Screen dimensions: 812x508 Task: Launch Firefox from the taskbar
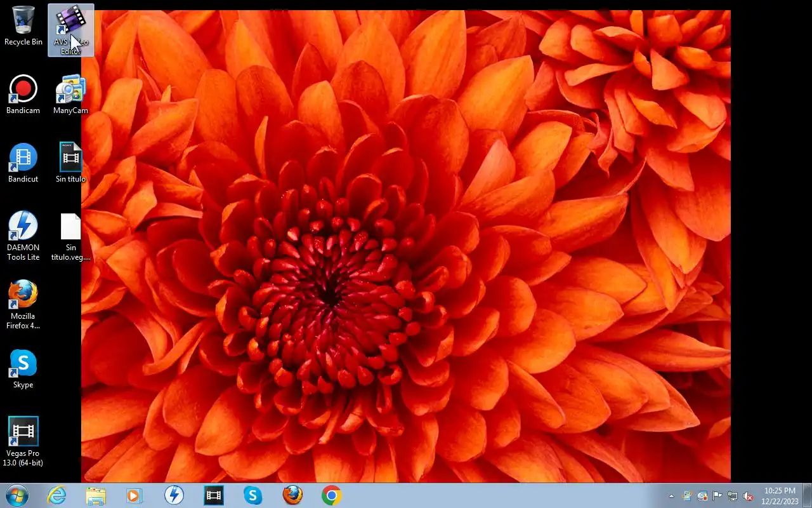(292, 495)
